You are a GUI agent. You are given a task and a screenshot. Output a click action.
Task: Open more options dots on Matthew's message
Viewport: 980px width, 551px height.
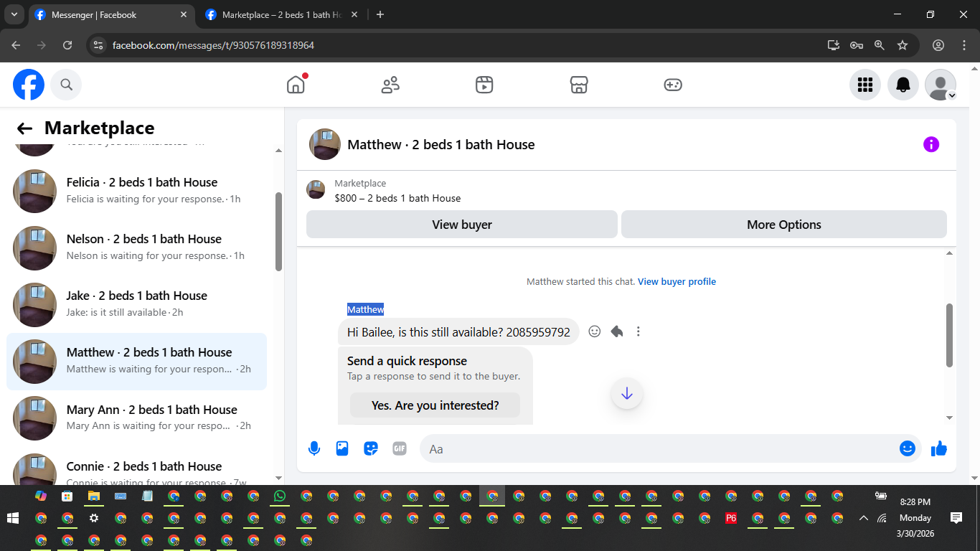point(639,331)
